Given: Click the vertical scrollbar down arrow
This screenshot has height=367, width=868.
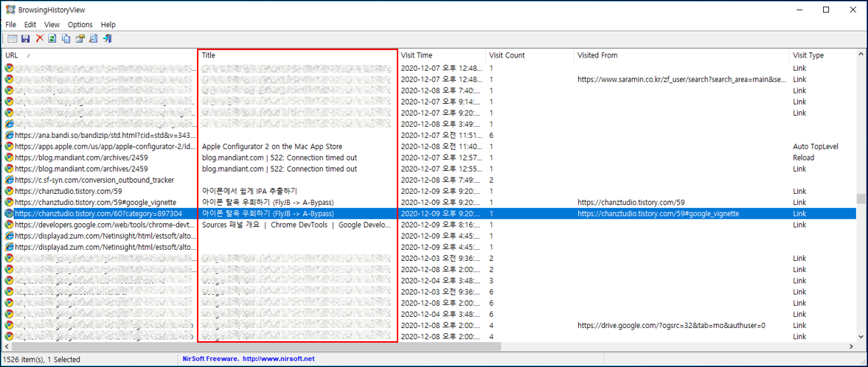Looking at the screenshot, I should (x=861, y=337).
